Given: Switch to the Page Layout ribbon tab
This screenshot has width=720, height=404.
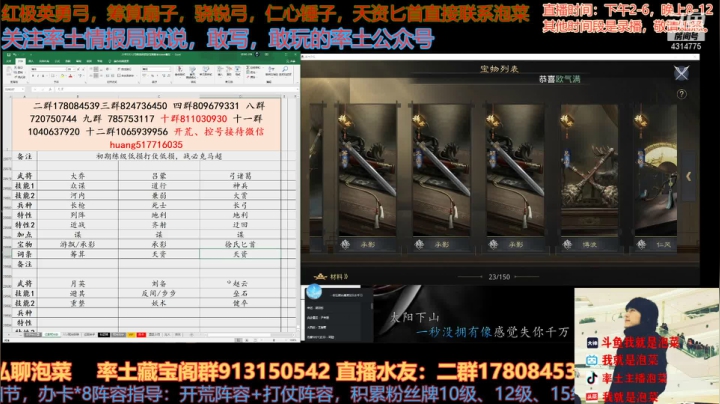Looking at the screenshot, I should tap(44, 61).
